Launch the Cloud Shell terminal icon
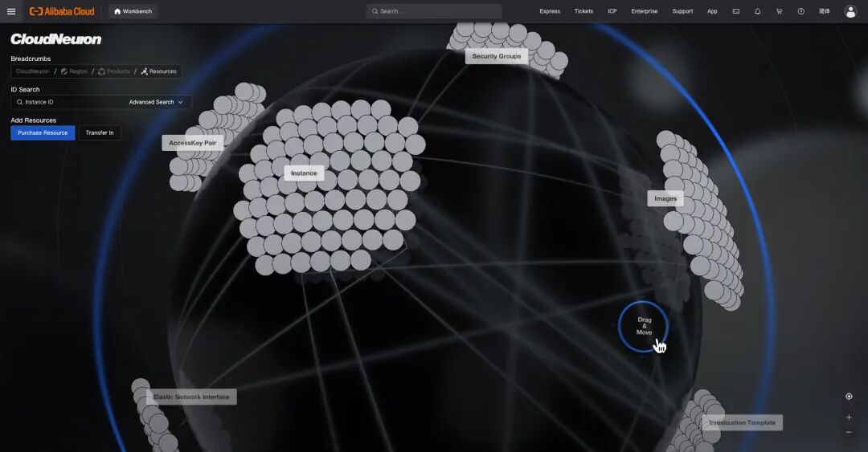Image resolution: width=868 pixels, height=452 pixels. (x=735, y=11)
